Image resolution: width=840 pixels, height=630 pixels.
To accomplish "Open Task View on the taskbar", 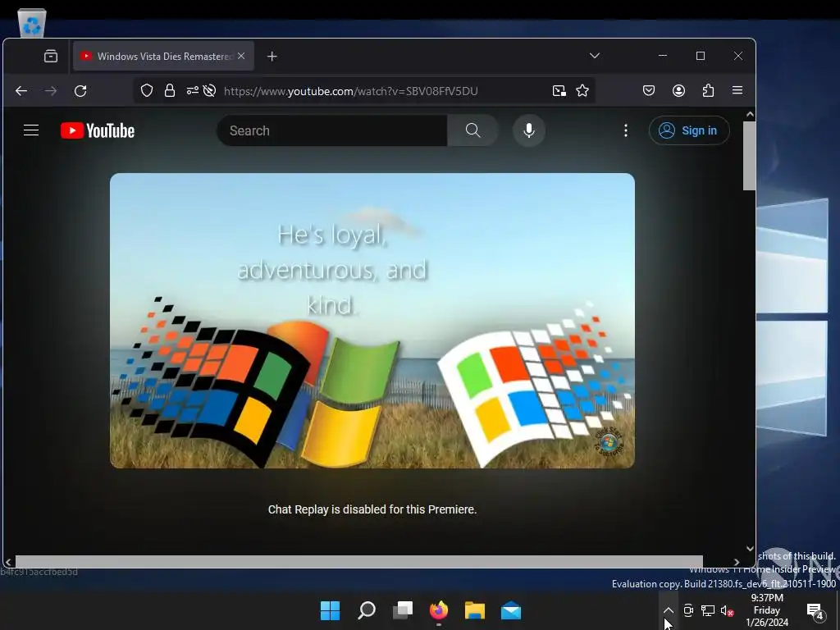I will (x=403, y=610).
